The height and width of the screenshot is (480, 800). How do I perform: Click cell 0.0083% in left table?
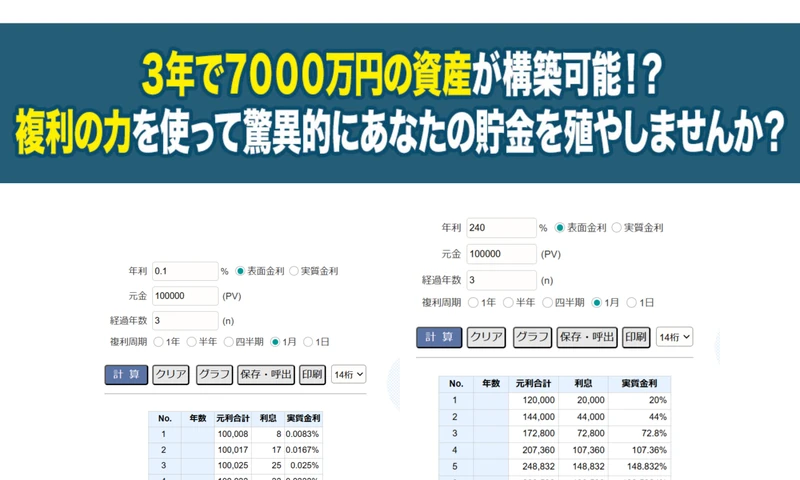point(304,434)
